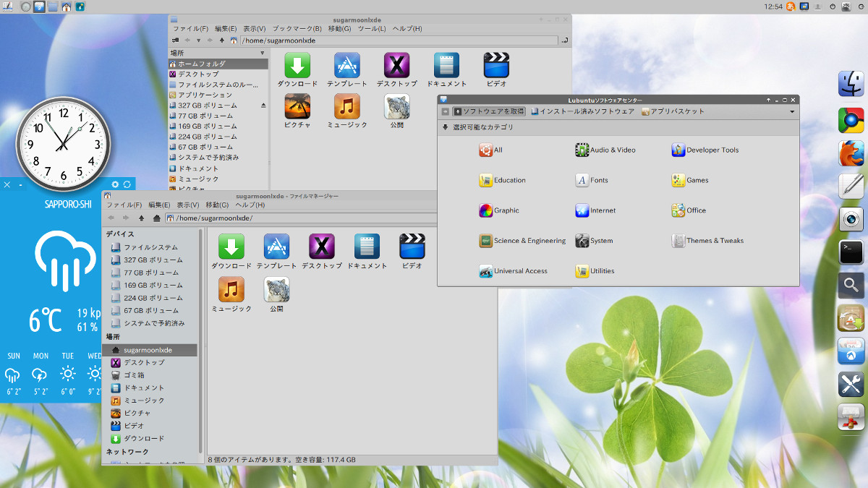Screen dimensions: 868x488
Task: Show インストール済みソフトウェア list
Action: coord(582,112)
